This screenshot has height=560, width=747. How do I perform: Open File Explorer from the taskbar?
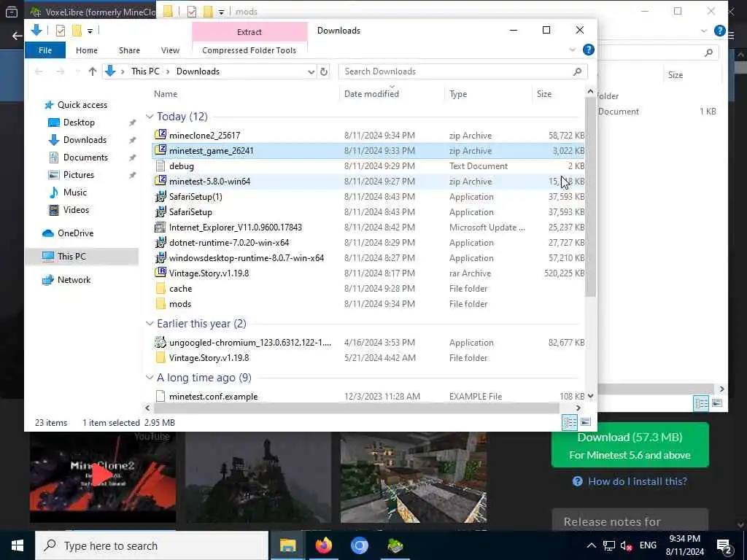tap(287, 545)
